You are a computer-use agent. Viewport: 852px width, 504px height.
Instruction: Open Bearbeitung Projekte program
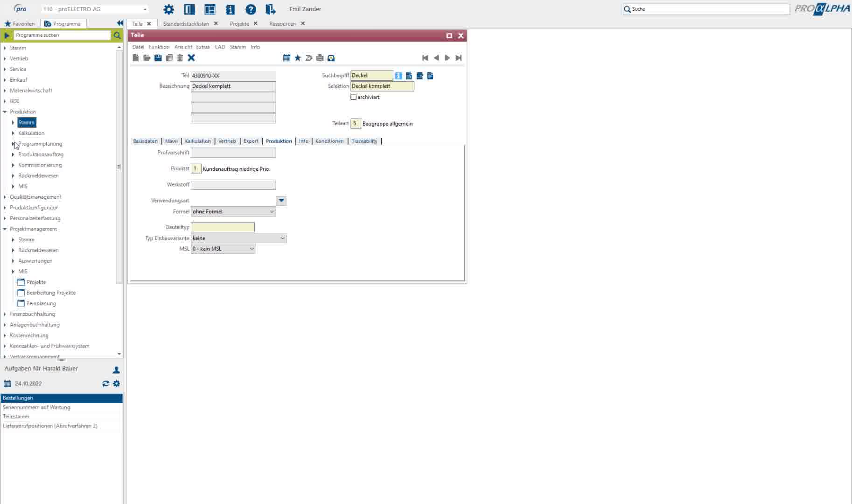pyautogui.click(x=51, y=293)
